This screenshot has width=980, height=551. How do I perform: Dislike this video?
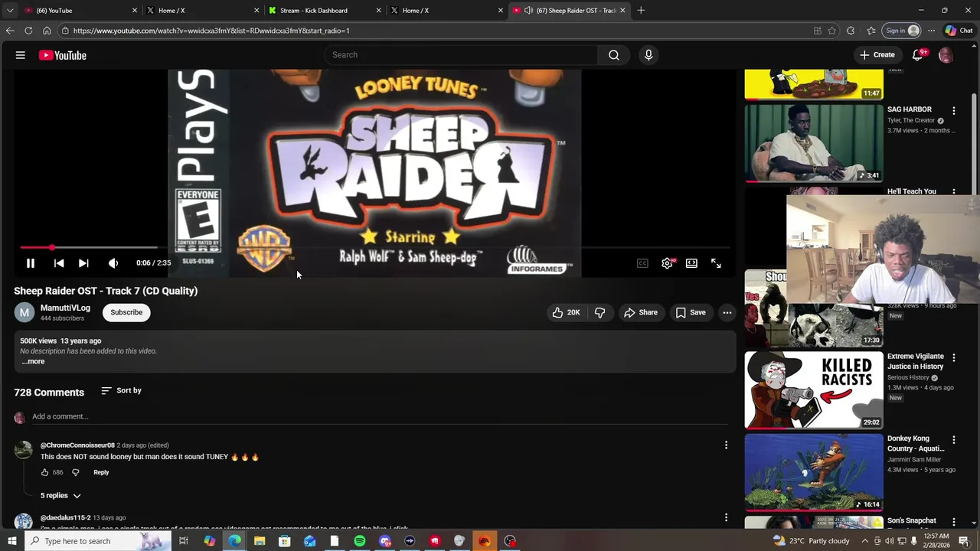click(600, 312)
